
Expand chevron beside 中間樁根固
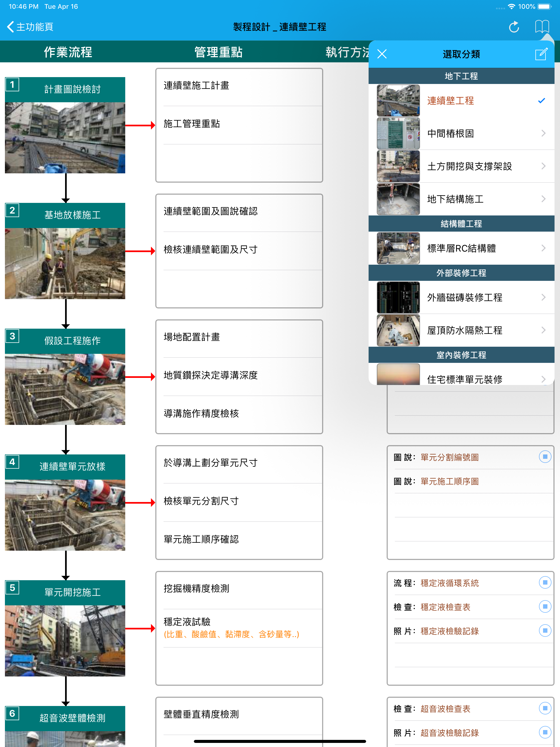(x=543, y=133)
